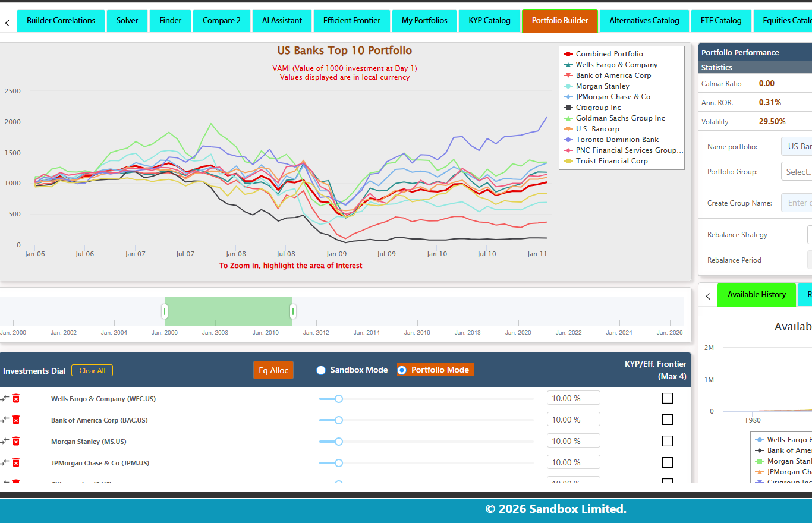Select Sandbox Mode radio button
Screen dimensions: 812x523
point(321,370)
